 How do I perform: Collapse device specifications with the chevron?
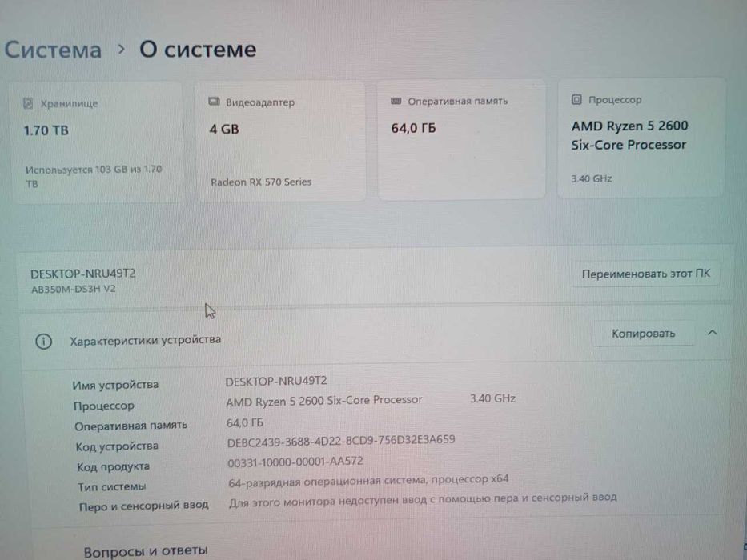click(x=713, y=333)
